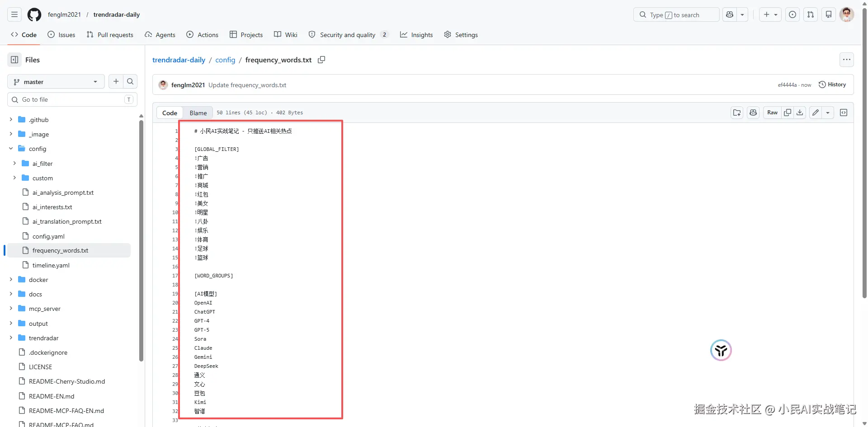Go to the GitHub homepage logo
Viewport: 868px width, 427px height.
pyautogui.click(x=34, y=14)
